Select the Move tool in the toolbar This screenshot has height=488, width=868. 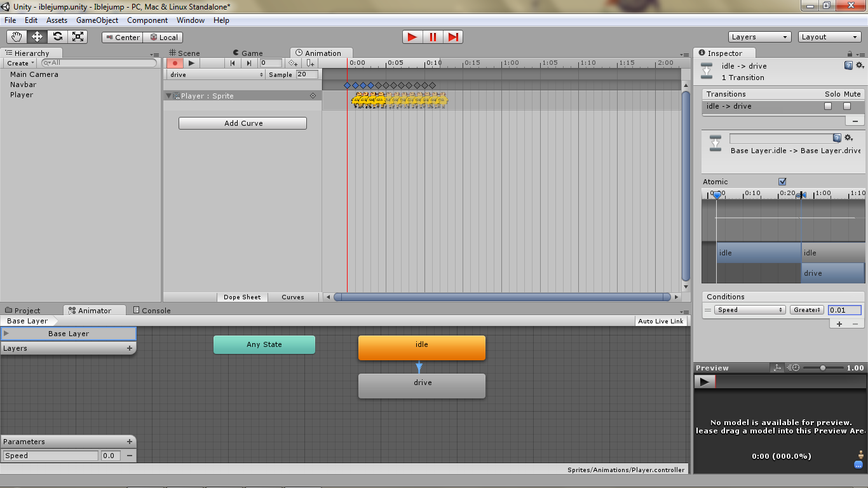[x=37, y=37]
